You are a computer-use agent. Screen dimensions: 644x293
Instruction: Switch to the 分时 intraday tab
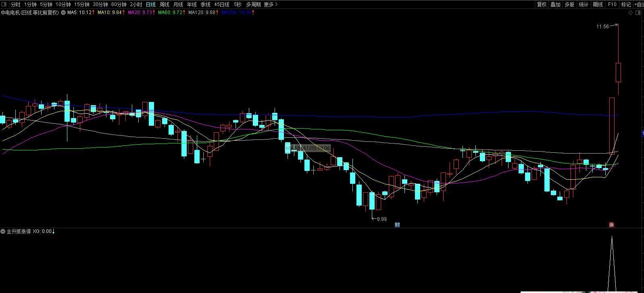pos(15,4)
